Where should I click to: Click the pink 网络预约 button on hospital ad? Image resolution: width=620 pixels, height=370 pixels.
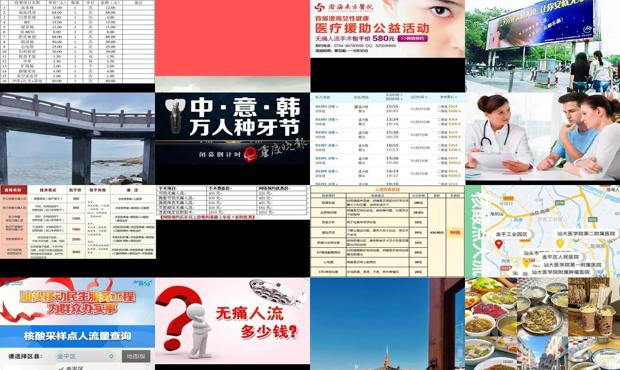click(413, 38)
